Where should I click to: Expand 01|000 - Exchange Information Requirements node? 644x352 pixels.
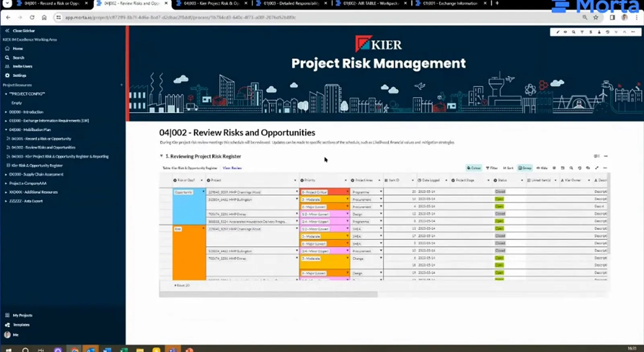6,121
